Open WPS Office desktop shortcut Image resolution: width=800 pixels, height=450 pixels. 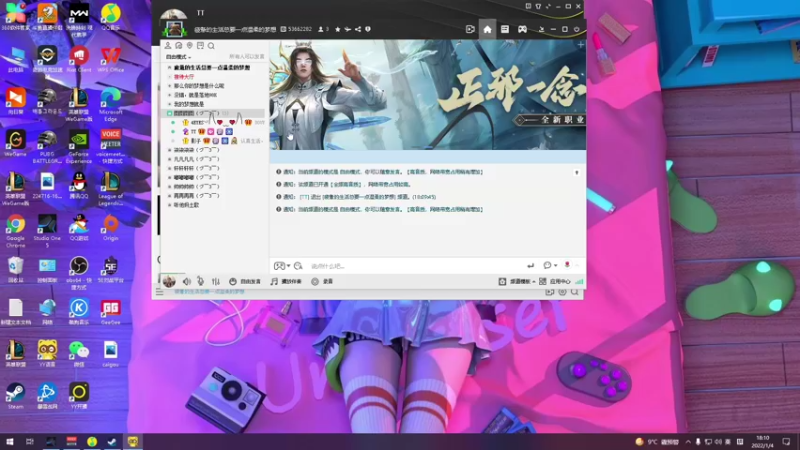pyautogui.click(x=111, y=59)
